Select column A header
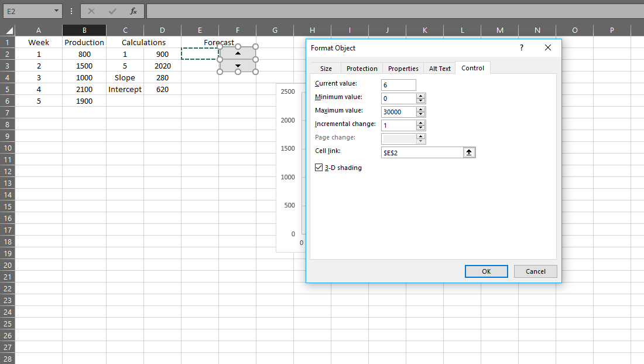The image size is (644, 364). tap(39, 30)
